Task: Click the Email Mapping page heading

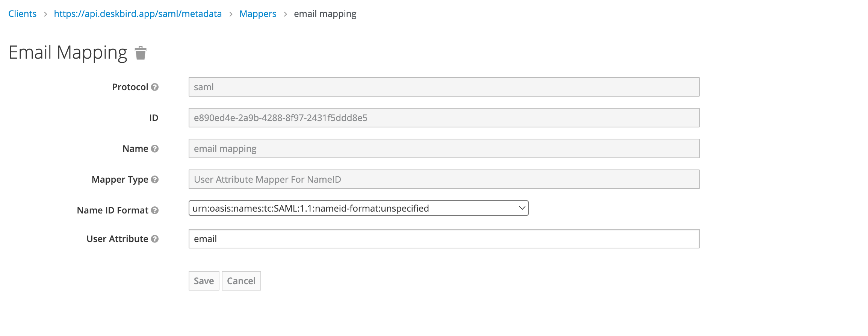Action: (68, 53)
